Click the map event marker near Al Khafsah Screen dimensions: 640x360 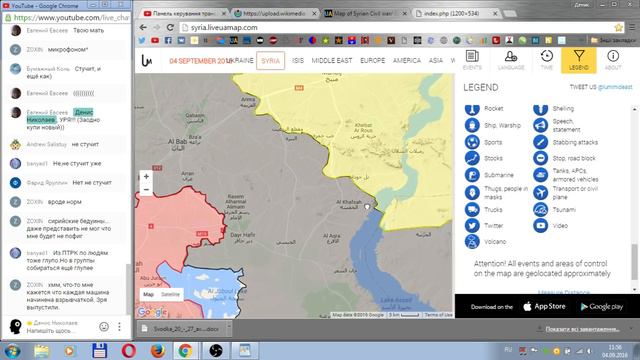coord(367,207)
